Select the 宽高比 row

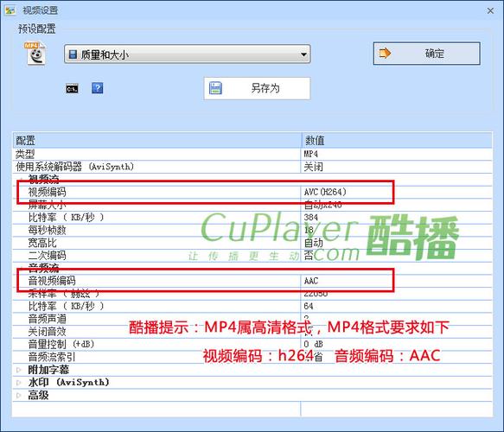[x=252, y=243]
